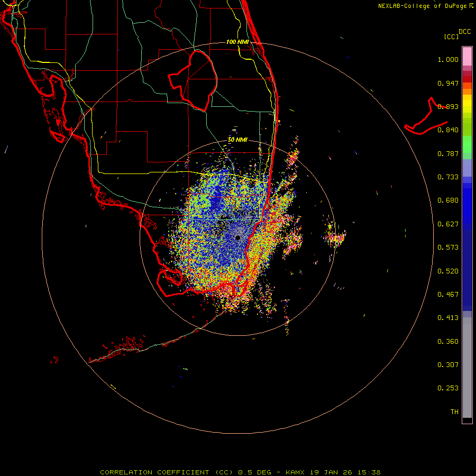Click the TH threshold label
The height and width of the screenshot is (476, 476).
point(454,412)
